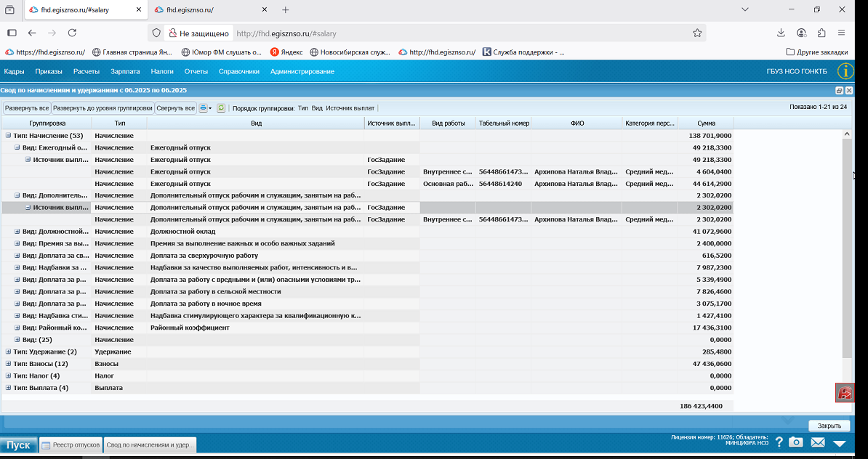Image resolution: width=868 pixels, height=459 pixels.
Task: Open browser extensions puzzle icon
Action: click(x=821, y=33)
